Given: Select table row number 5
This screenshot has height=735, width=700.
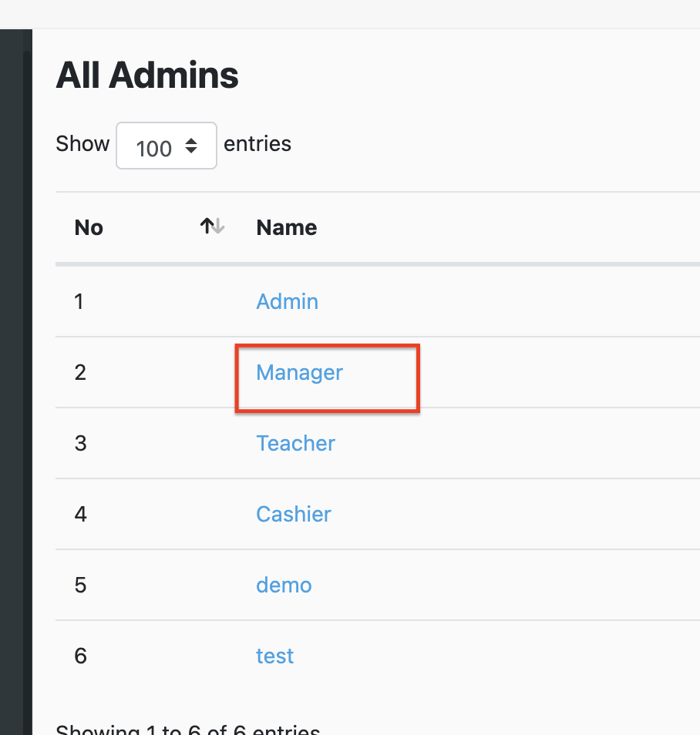Looking at the screenshot, I should 378,585.
